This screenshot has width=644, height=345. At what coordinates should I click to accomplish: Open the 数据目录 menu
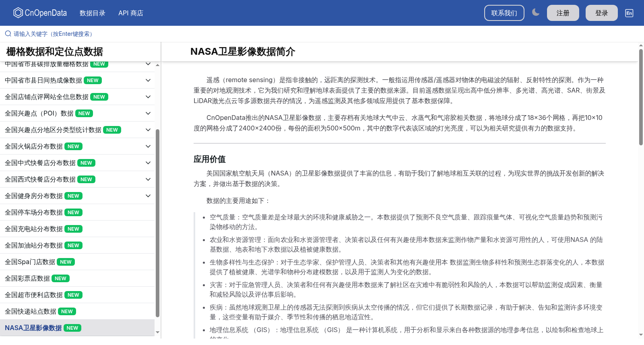pos(93,13)
